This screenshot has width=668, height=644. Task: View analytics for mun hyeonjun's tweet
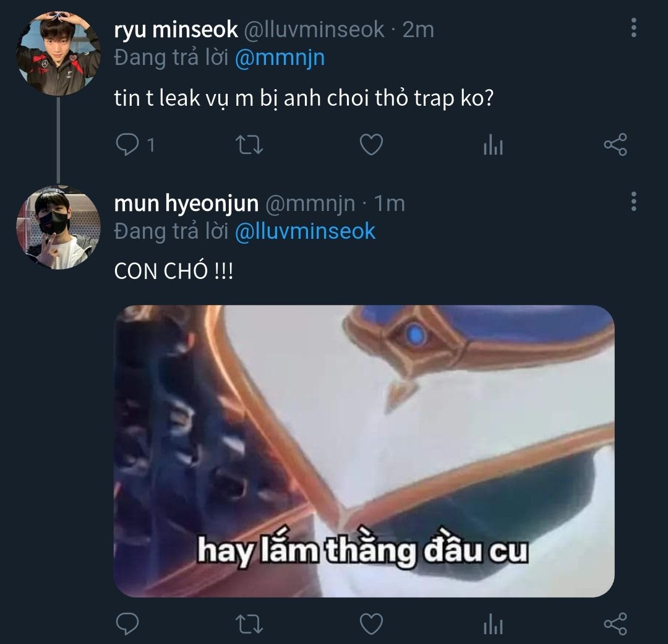point(493,624)
